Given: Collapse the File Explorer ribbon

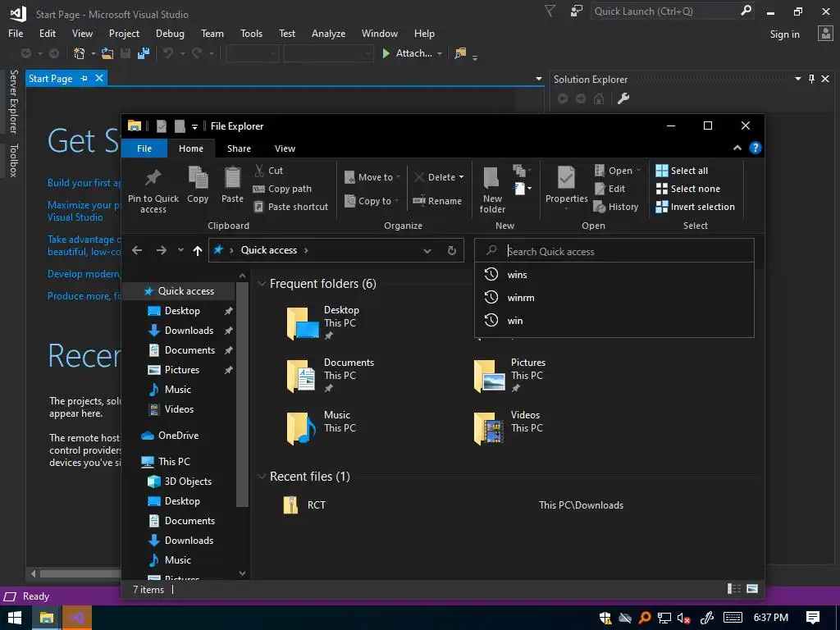Looking at the screenshot, I should (x=737, y=148).
